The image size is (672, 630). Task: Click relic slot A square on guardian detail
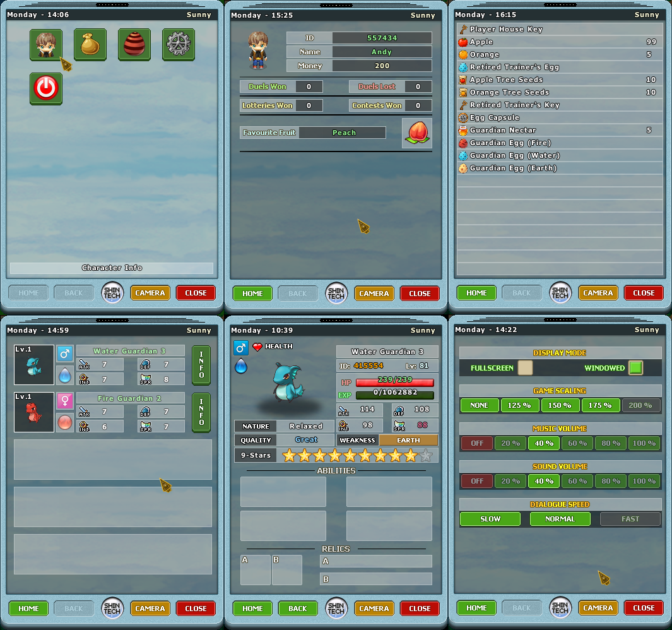click(x=256, y=570)
